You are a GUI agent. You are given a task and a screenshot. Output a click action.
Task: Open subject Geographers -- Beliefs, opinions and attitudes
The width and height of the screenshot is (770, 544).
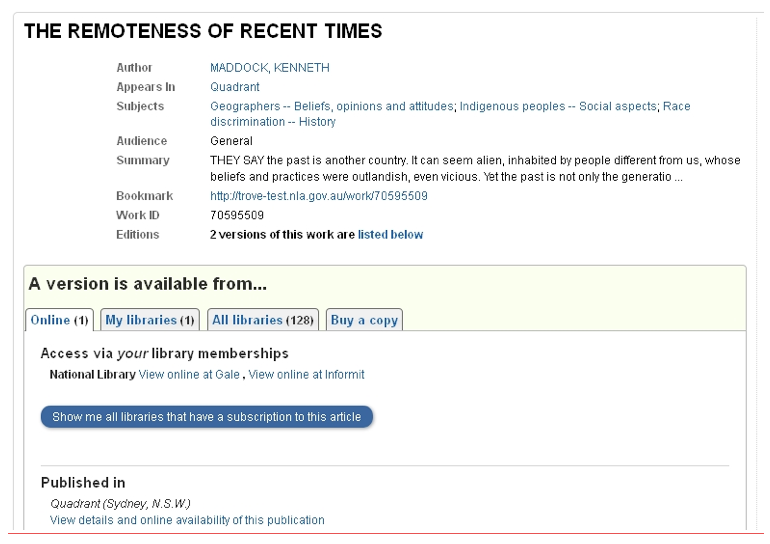(x=331, y=106)
